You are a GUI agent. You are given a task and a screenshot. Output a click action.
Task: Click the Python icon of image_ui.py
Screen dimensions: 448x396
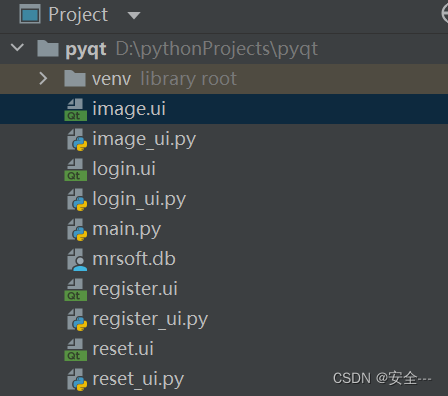pos(77,140)
